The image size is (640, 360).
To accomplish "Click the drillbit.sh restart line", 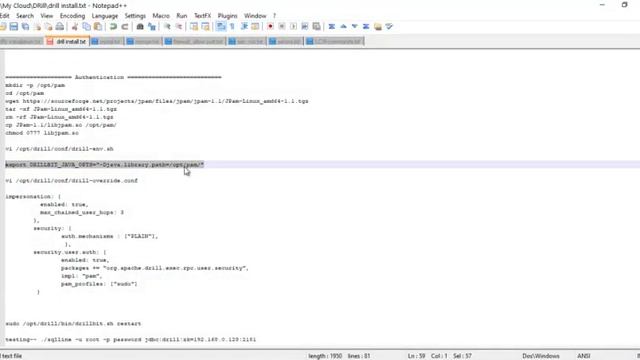I will [x=73, y=324].
